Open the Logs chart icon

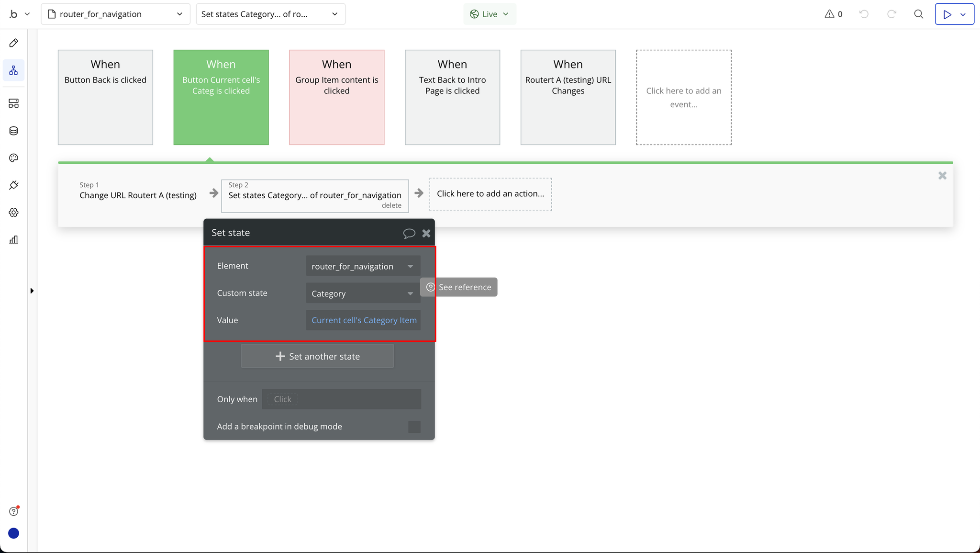point(13,240)
